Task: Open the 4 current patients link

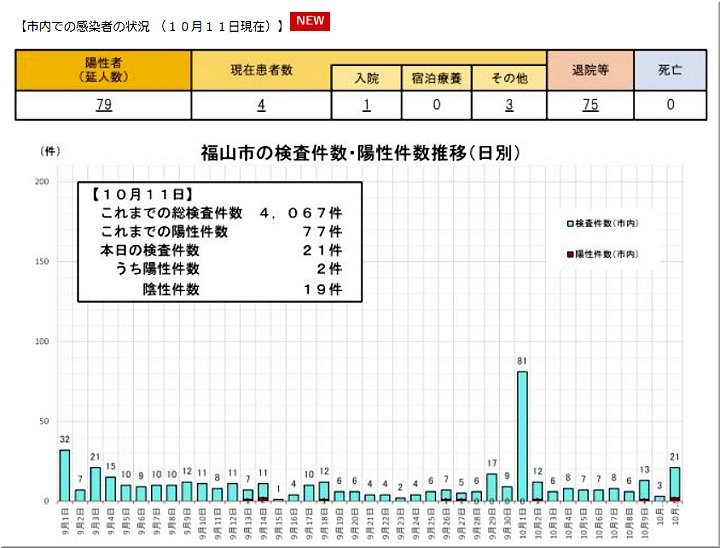Action: coord(261,105)
